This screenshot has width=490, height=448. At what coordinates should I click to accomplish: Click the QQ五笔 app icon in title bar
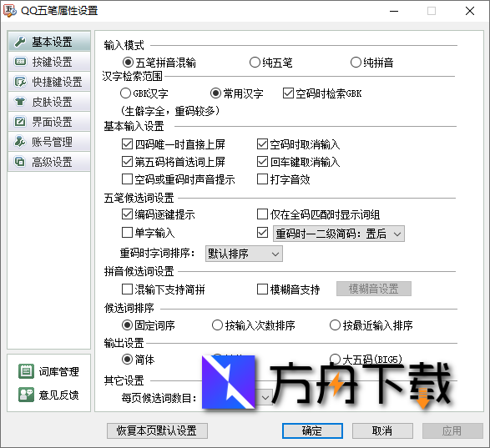click(x=10, y=11)
